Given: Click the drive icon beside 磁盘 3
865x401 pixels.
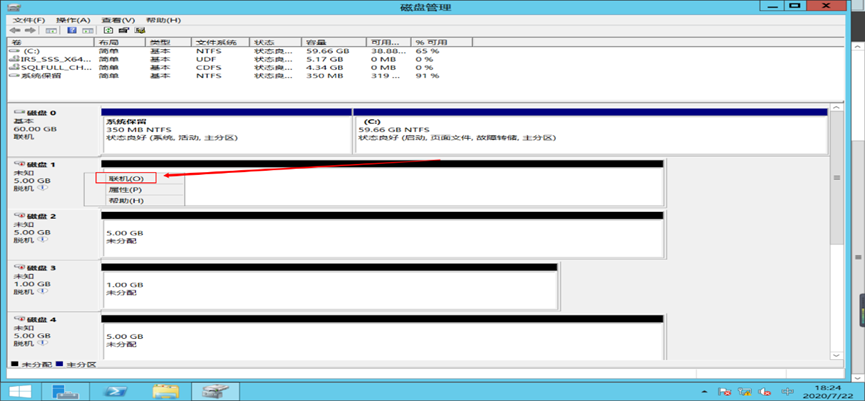Looking at the screenshot, I should coord(20,268).
